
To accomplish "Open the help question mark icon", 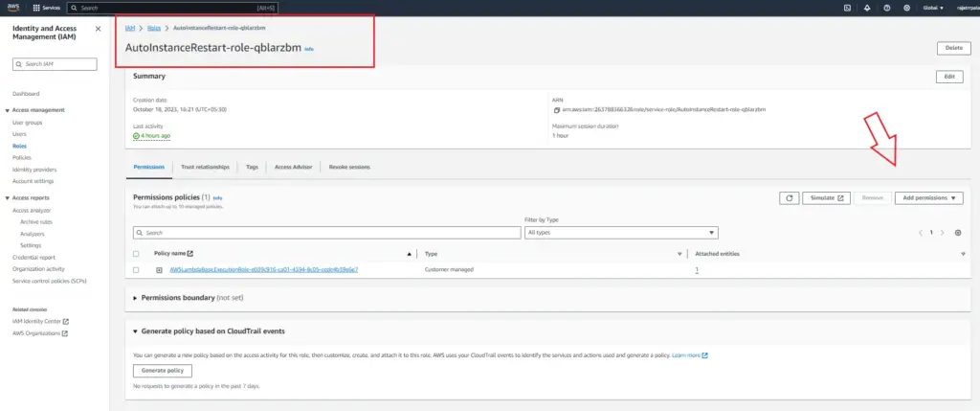I will click(887, 8).
